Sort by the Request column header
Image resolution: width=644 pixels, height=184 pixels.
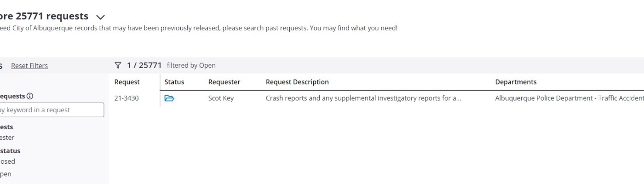pos(127,82)
